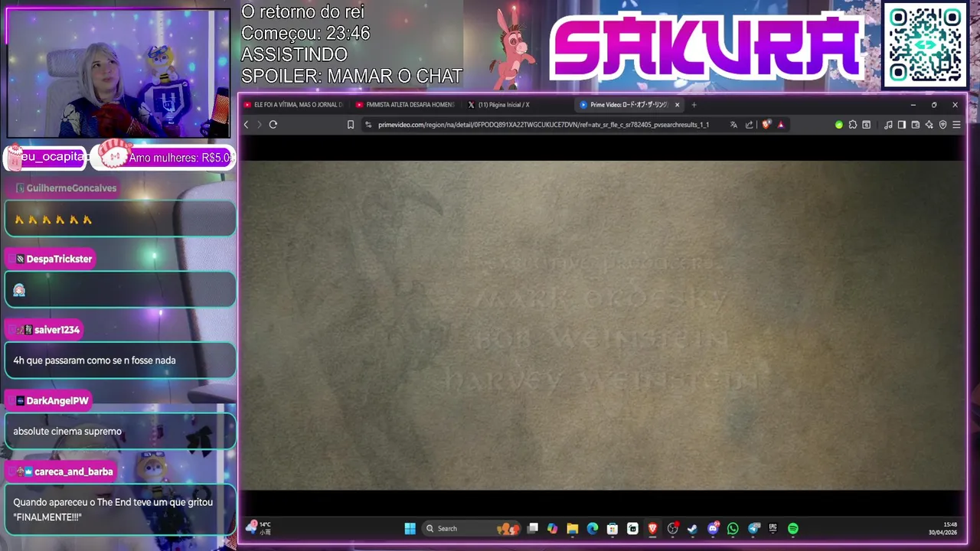Open Spotify from the taskbar

[x=793, y=529]
